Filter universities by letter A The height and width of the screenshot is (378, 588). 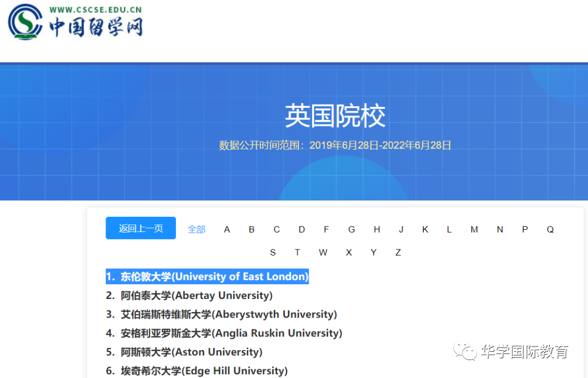click(x=227, y=229)
